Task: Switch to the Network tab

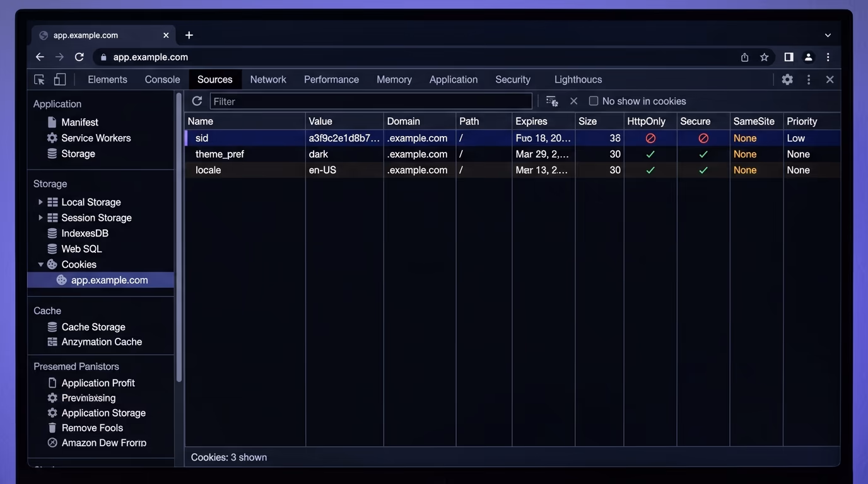Action: pos(268,79)
